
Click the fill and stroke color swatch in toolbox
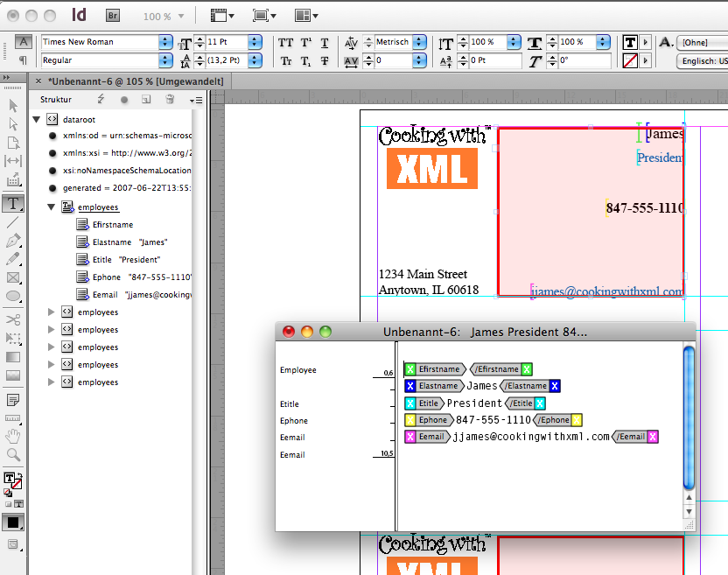click(x=12, y=480)
